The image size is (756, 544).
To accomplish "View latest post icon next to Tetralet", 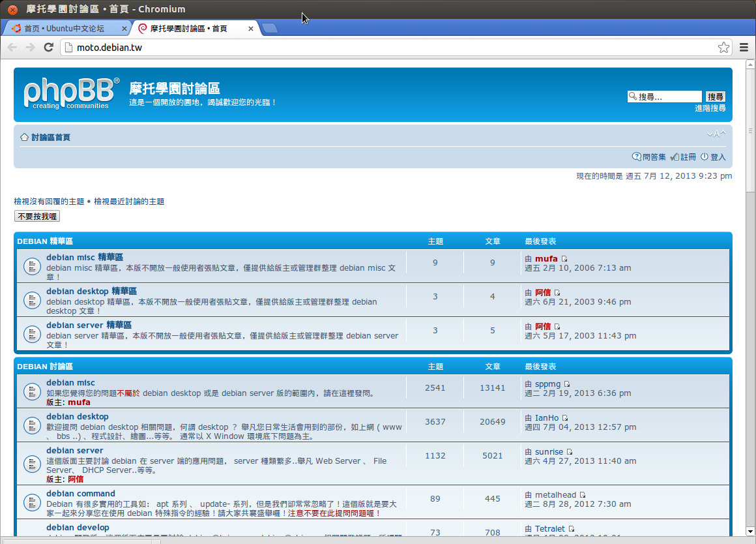I will (572, 529).
